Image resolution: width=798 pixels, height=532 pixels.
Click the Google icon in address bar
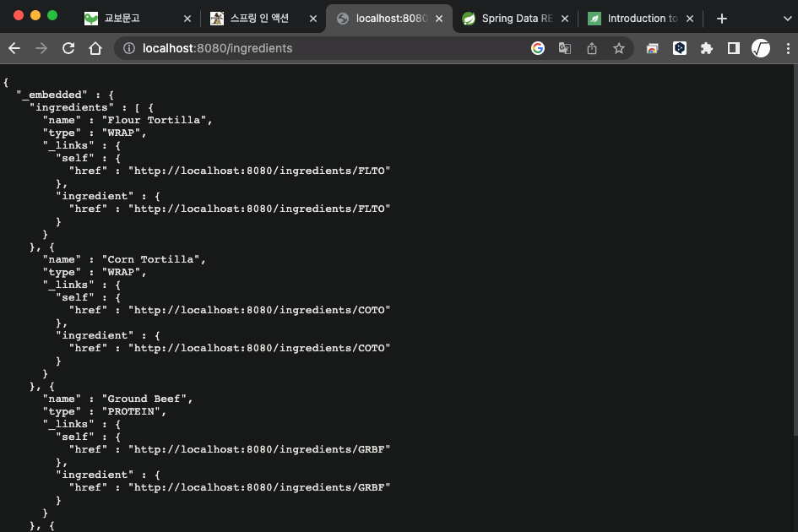538,48
